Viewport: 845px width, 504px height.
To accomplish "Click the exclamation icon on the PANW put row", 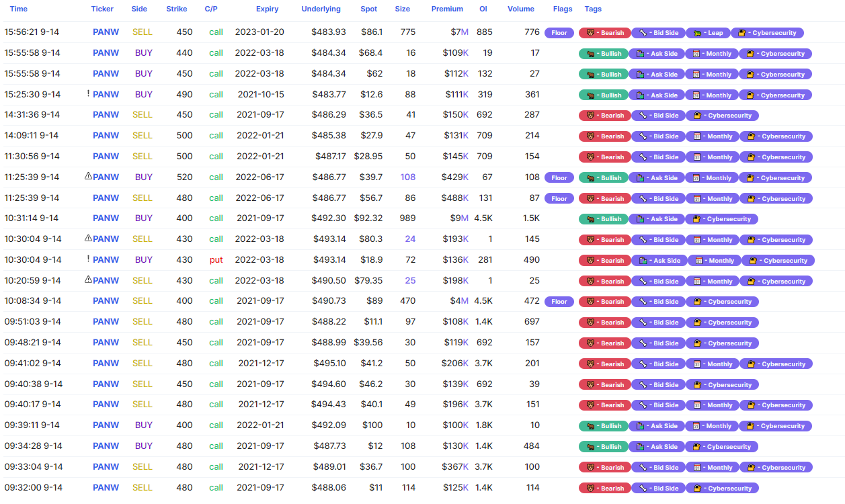I will click(88, 259).
